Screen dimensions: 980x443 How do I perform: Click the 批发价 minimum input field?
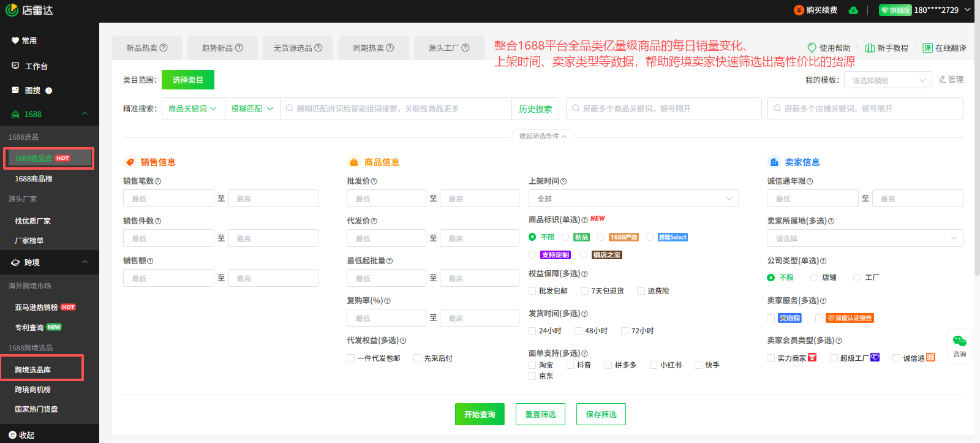click(x=386, y=199)
